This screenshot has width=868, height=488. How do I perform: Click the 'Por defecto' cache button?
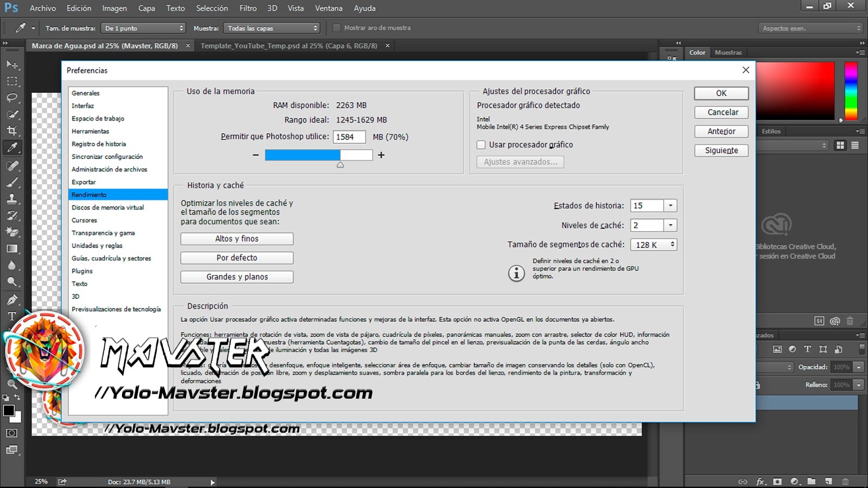tap(237, 258)
